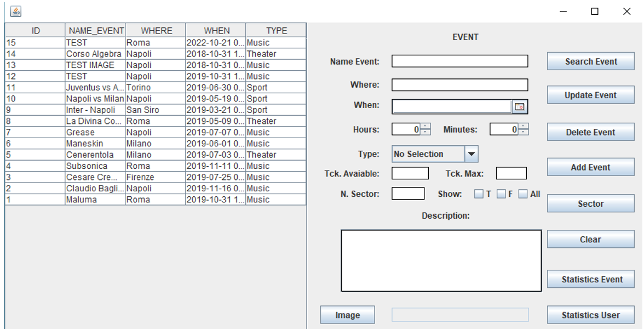Open the Sector panel
Image resolution: width=644 pixels, height=329 pixels.
click(590, 203)
